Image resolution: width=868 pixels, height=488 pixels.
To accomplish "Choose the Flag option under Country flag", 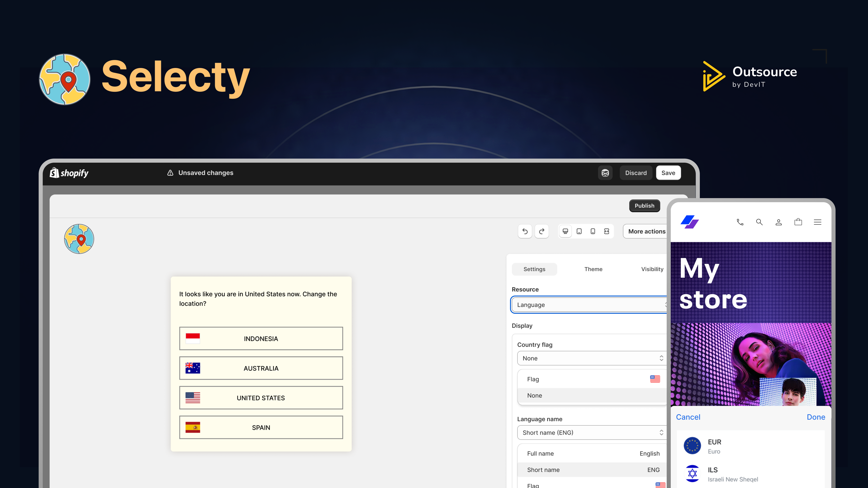I will 592,379.
